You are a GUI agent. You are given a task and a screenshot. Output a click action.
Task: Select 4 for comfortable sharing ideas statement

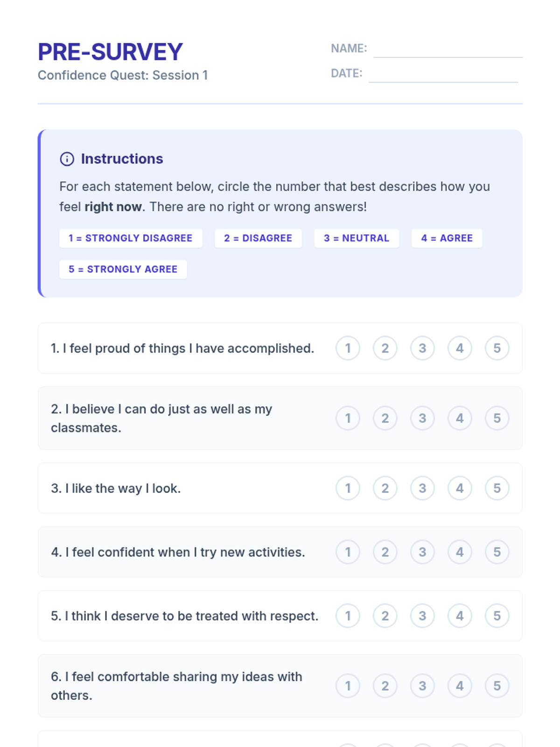(460, 686)
